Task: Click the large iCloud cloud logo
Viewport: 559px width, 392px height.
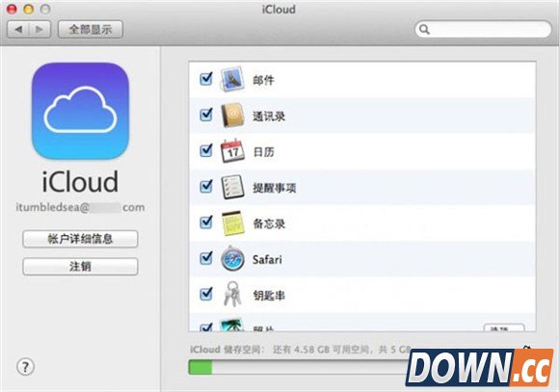Action: click(80, 111)
